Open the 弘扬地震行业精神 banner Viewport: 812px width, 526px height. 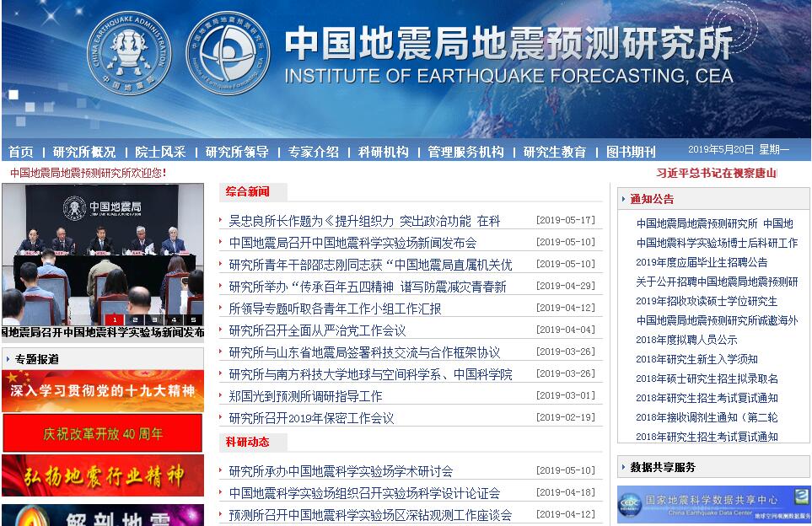[x=103, y=476]
